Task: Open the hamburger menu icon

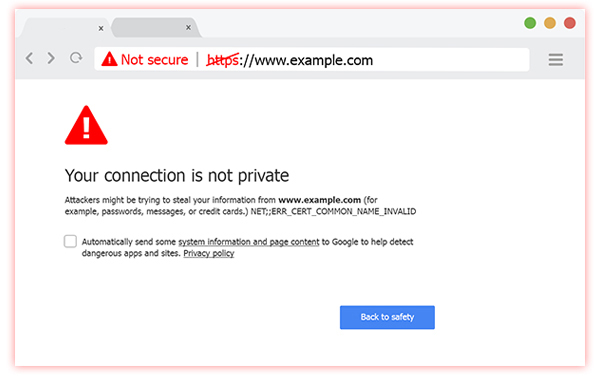Action: tap(555, 60)
